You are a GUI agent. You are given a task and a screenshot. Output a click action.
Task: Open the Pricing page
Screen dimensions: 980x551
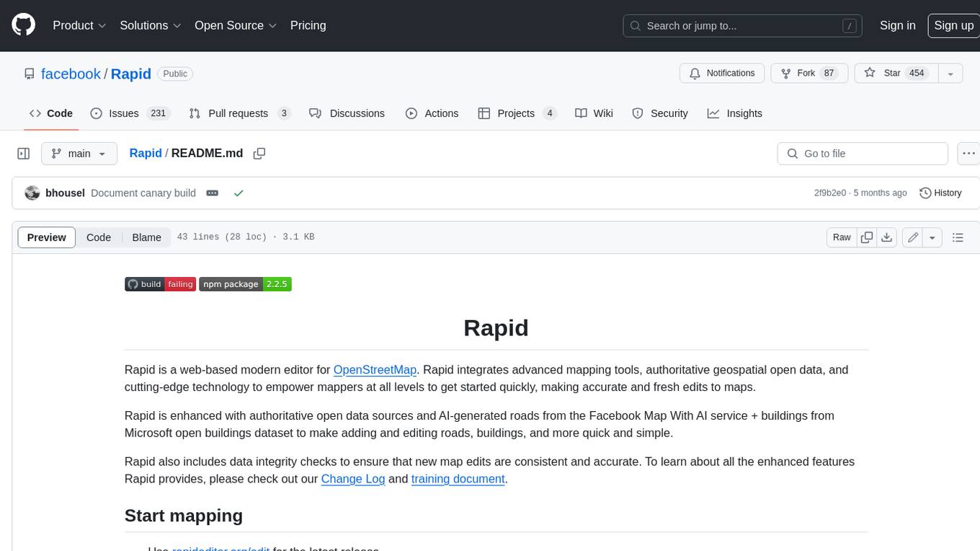(x=308, y=25)
